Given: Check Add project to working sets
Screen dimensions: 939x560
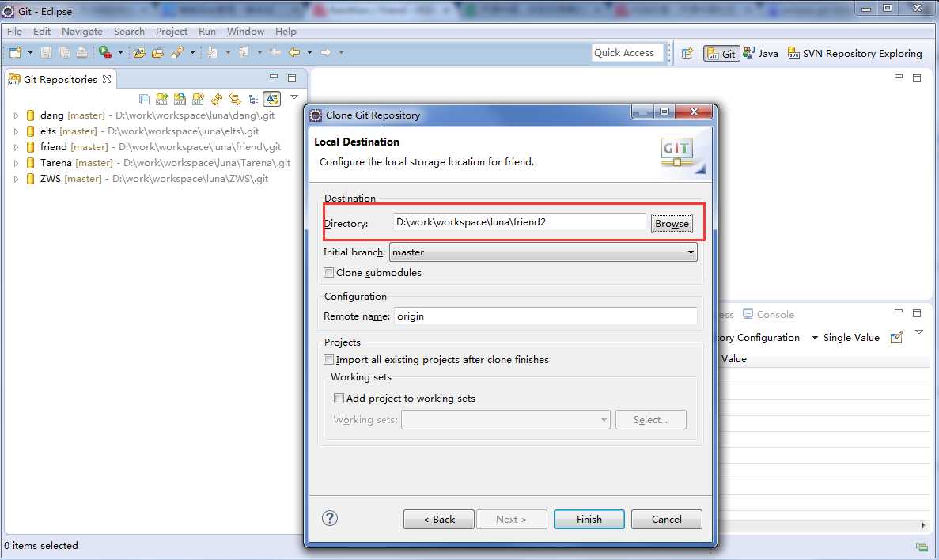Looking at the screenshot, I should [x=339, y=399].
